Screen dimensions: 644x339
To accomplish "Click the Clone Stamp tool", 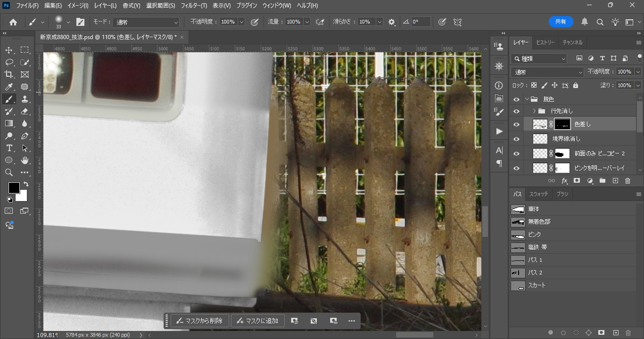I will [x=25, y=99].
